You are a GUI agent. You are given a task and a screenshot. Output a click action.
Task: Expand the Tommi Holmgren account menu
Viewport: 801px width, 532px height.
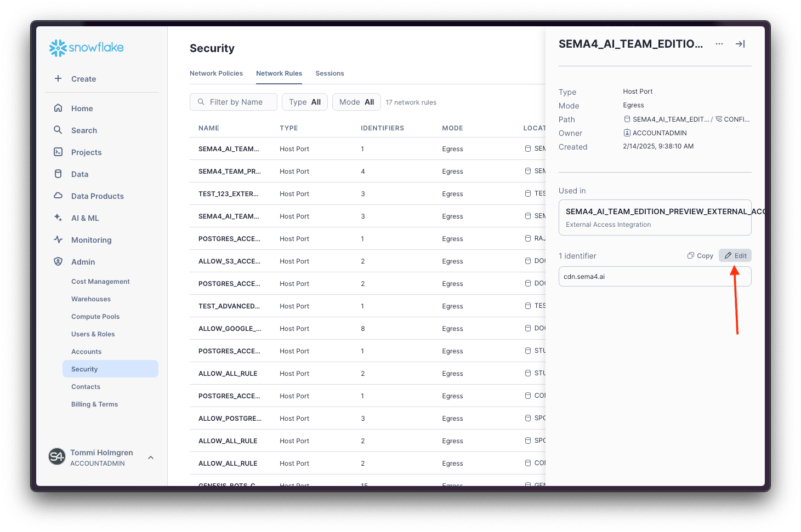(151, 457)
